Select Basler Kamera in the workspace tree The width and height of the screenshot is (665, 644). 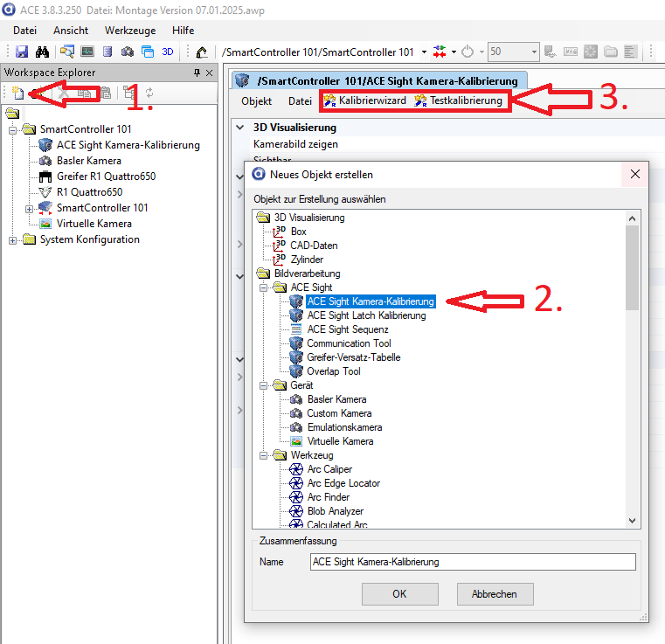click(x=88, y=161)
